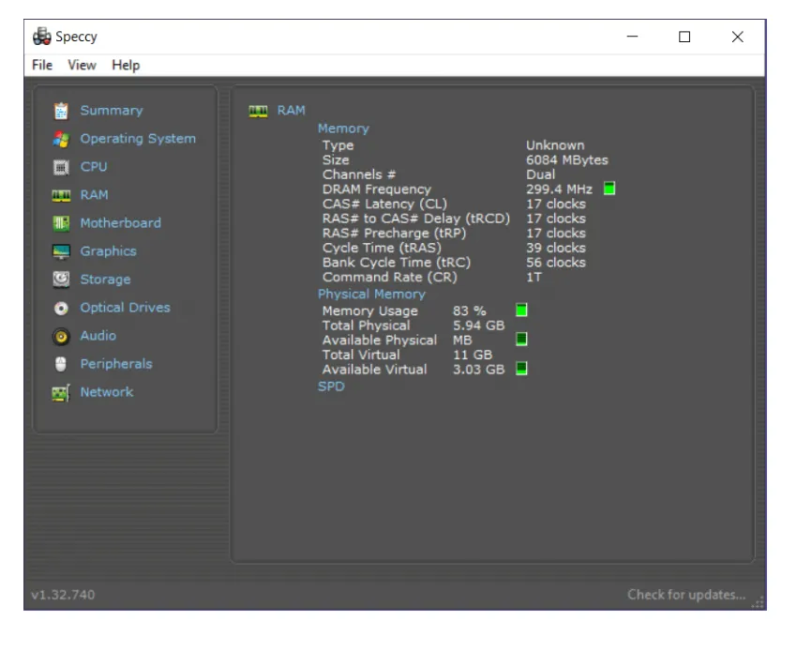Click the Unknown memory type value

[555, 145]
